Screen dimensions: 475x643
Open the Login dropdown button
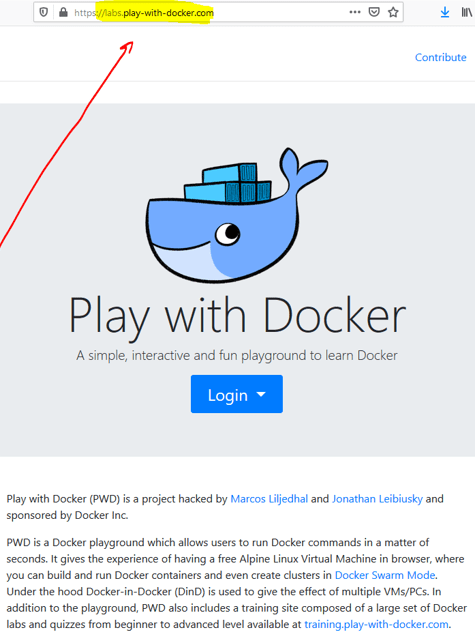coord(237,394)
